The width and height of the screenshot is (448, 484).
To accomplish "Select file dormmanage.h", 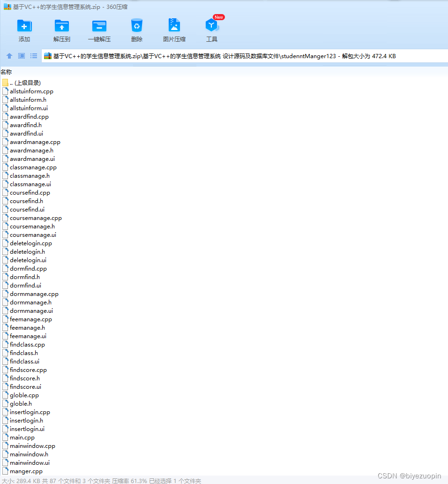I will click(x=27, y=302).
